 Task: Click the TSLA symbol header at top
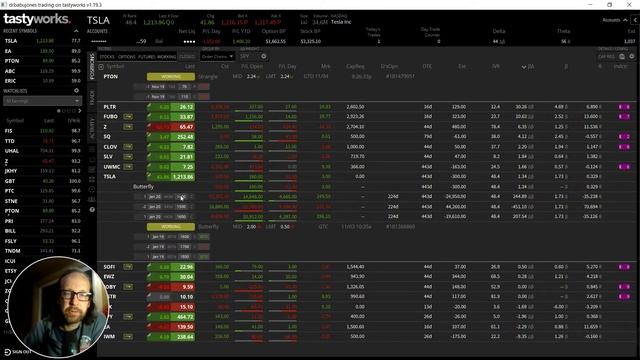[98, 20]
